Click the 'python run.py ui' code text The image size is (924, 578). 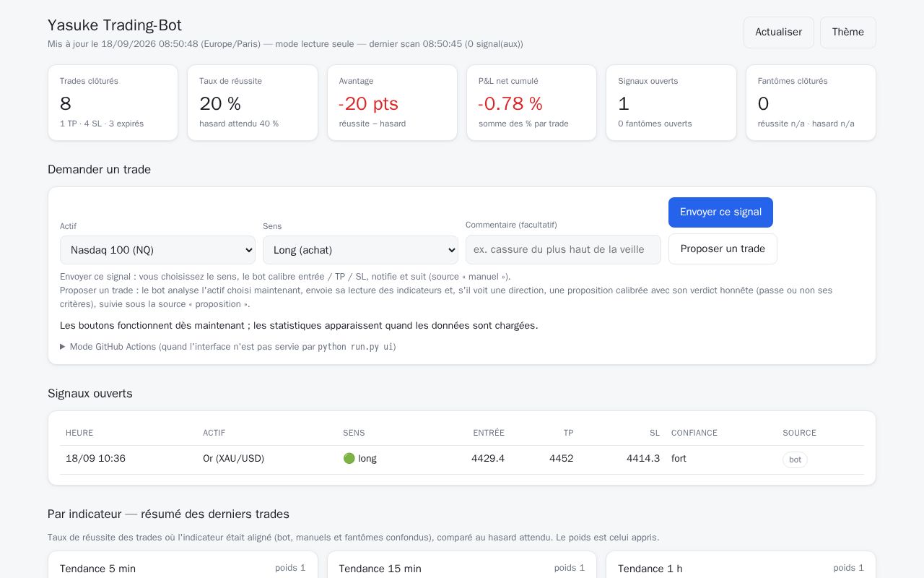pos(355,347)
